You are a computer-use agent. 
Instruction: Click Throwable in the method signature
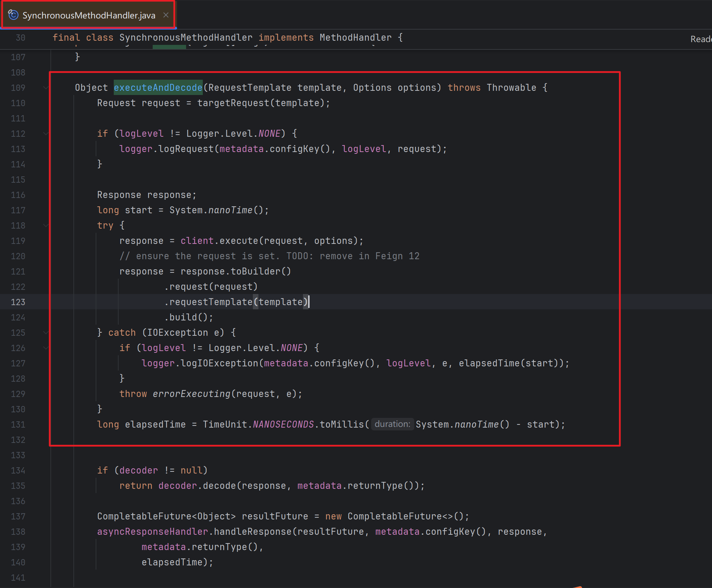tap(511, 88)
